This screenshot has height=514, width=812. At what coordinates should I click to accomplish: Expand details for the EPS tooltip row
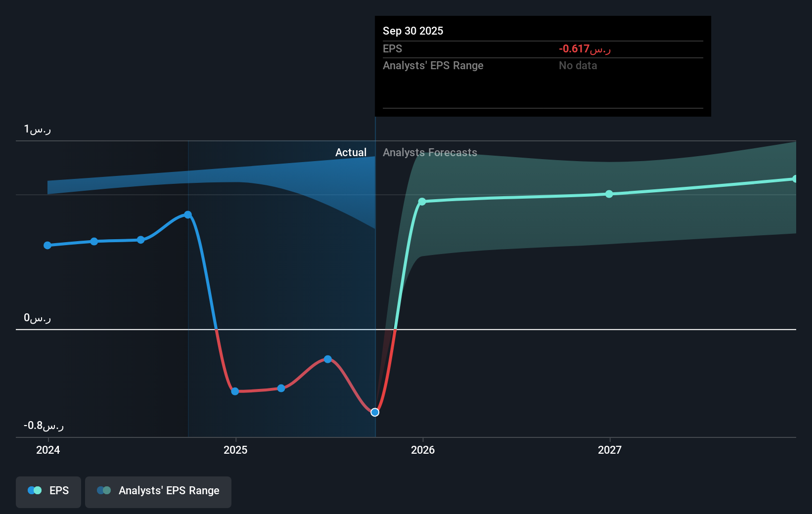click(392, 48)
